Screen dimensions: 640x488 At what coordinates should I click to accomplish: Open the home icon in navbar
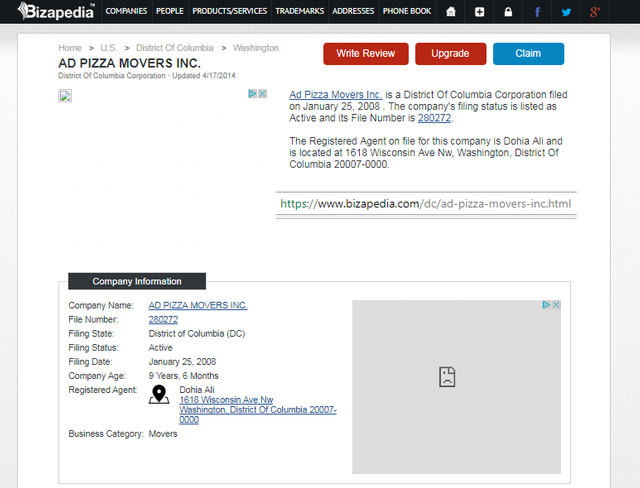tap(451, 11)
